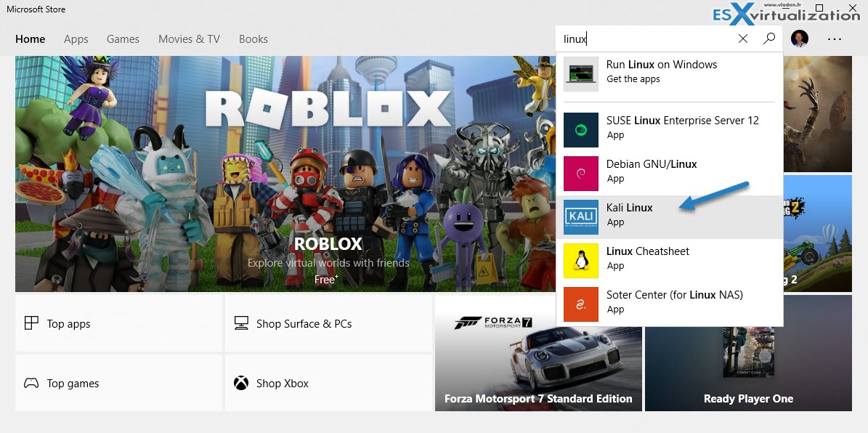Click the Linux Cheatsheet penguin icon
The width and height of the screenshot is (868, 433).
pyautogui.click(x=580, y=261)
